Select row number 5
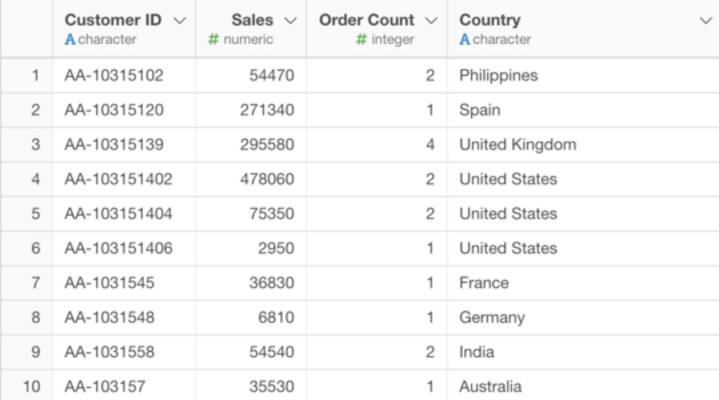 [35, 214]
